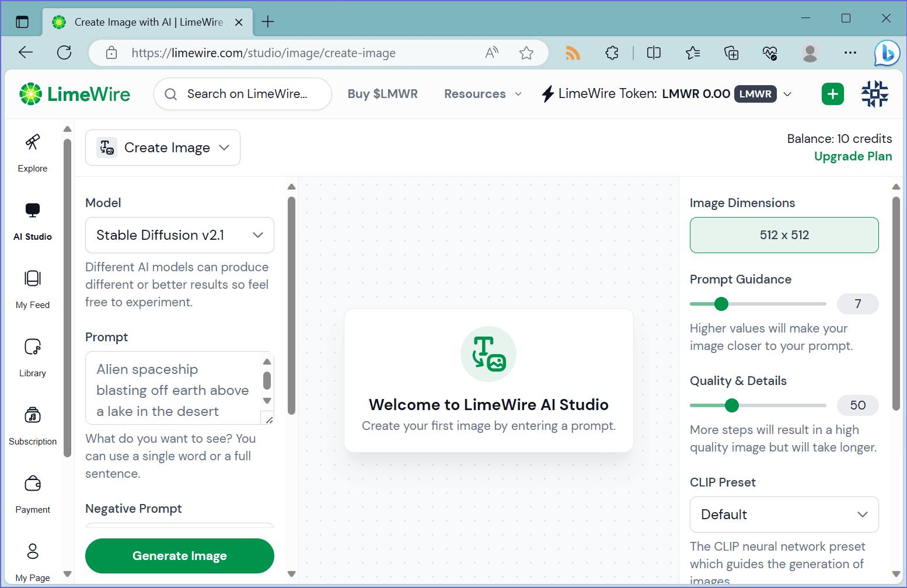Click the LimeWire logo
Viewport: 907px width, 588px height.
[75, 94]
